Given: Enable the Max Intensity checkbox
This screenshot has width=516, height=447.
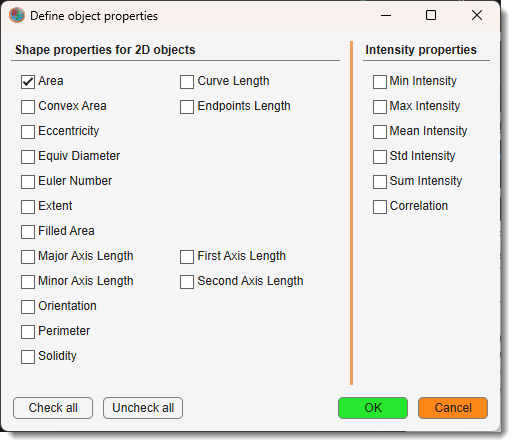Looking at the screenshot, I should (380, 107).
